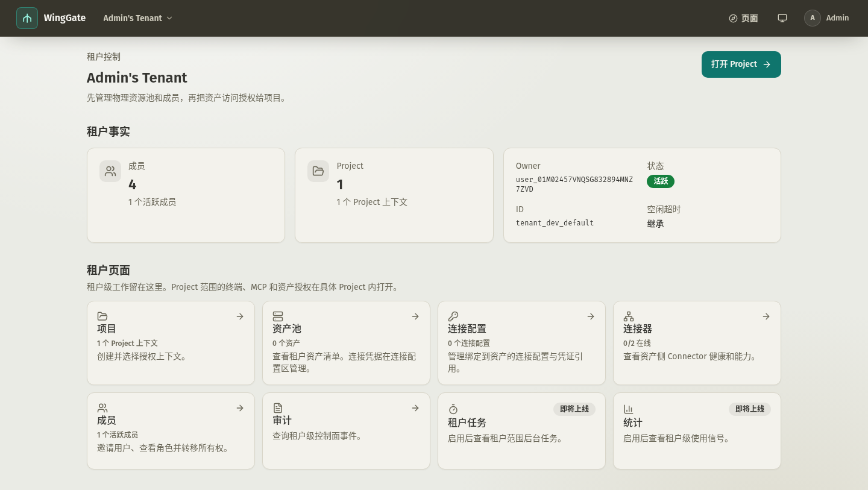The height and width of the screenshot is (490, 868).
Task: Open the 成员 card in 租户页面
Action: click(171, 431)
